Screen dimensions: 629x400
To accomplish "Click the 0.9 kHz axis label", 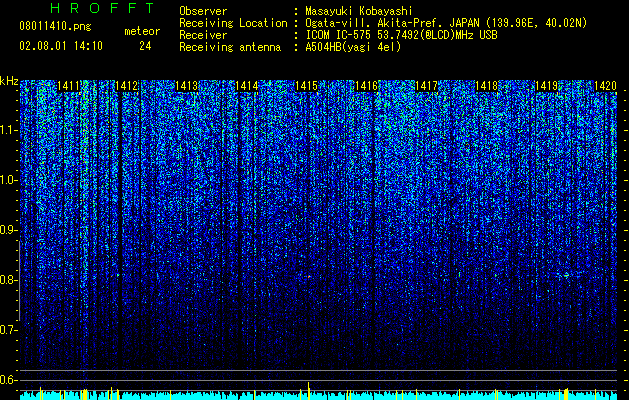I will coord(8,230).
